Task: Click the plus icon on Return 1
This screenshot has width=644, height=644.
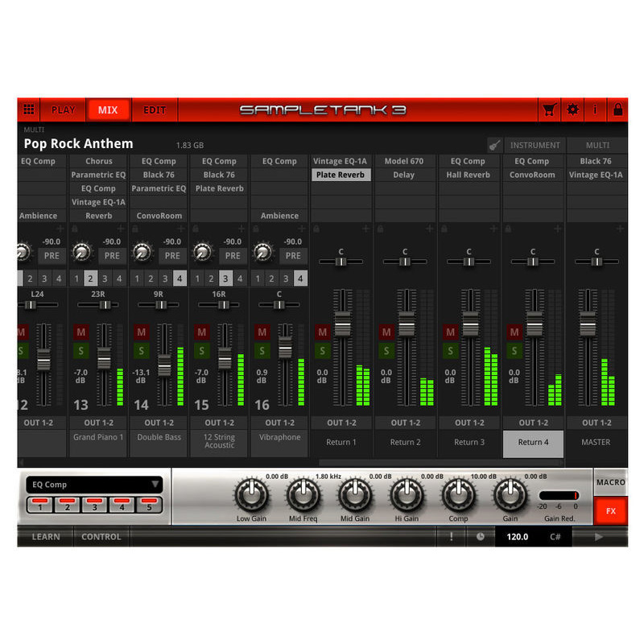Action: click(x=365, y=229)
